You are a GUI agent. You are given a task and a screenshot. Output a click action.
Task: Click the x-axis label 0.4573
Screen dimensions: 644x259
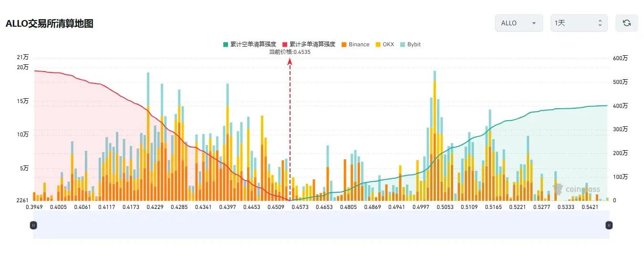300,207
